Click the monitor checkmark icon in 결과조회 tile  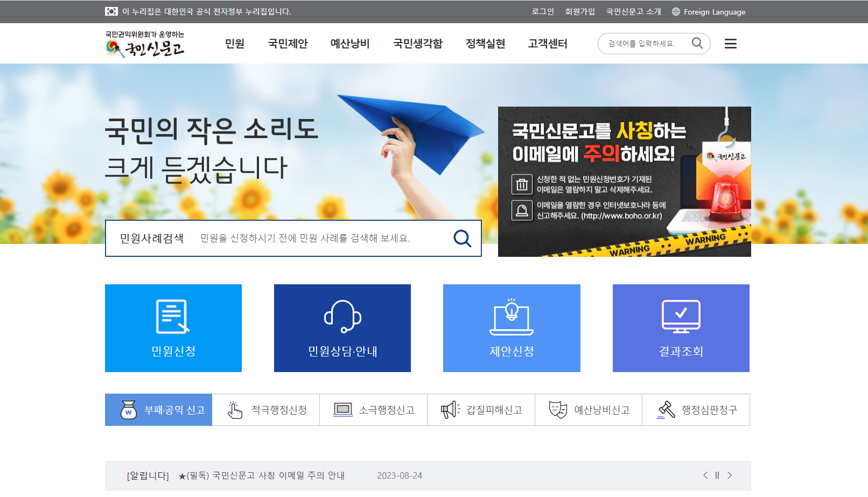click(681, 317)
